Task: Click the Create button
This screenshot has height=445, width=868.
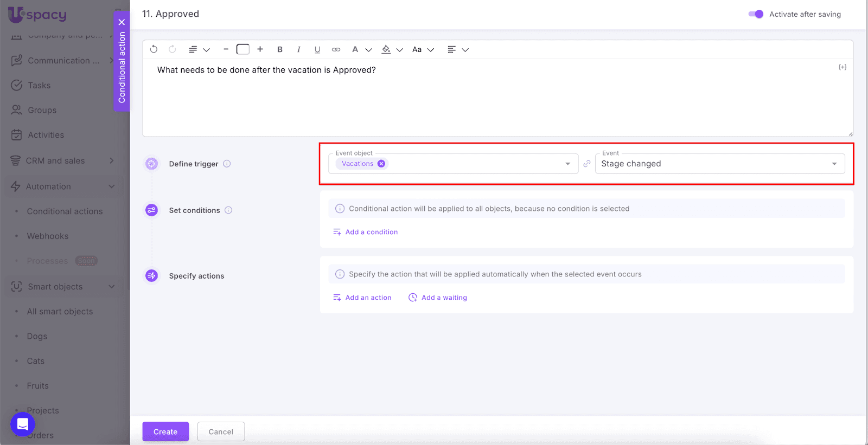Action: coord(165,431)
